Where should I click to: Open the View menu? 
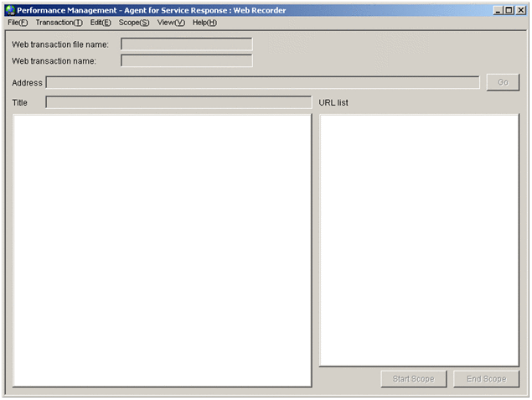click(x=171, y=23)
